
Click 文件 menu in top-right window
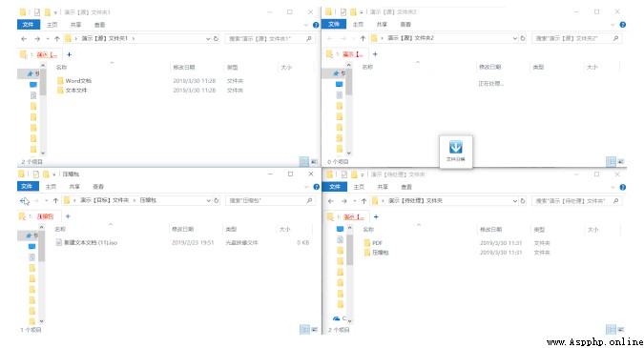334,24
